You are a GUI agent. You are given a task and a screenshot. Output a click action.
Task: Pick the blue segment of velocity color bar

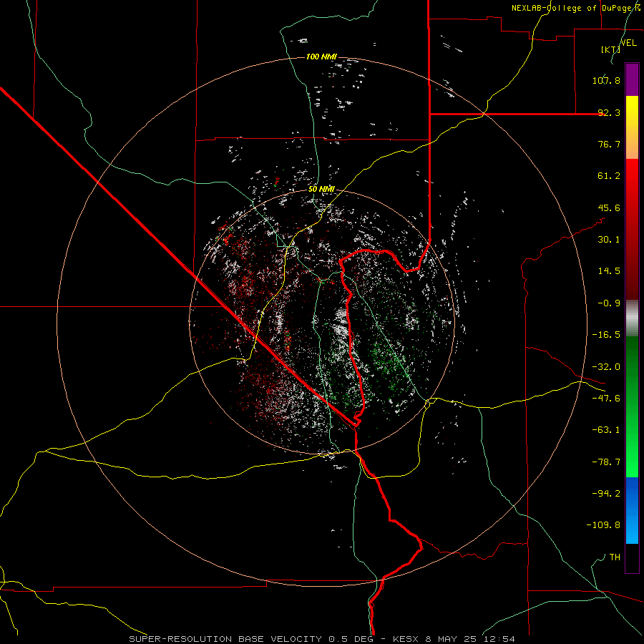pos(632,510)
